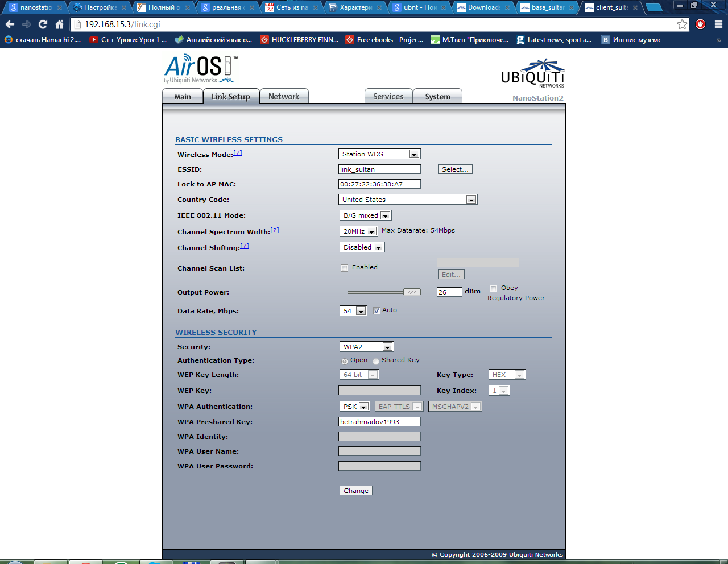Open the Data Rate dropdown
728x564 pixels.
[354, 311]
